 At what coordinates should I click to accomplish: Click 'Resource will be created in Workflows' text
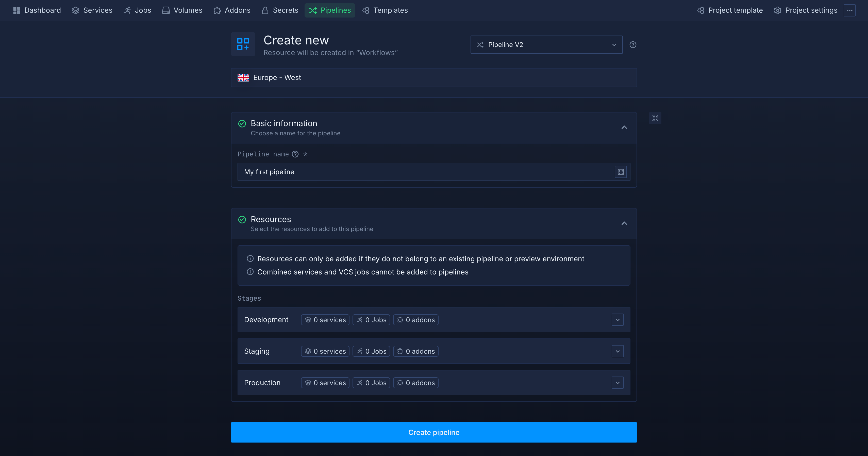coord(330,53)
